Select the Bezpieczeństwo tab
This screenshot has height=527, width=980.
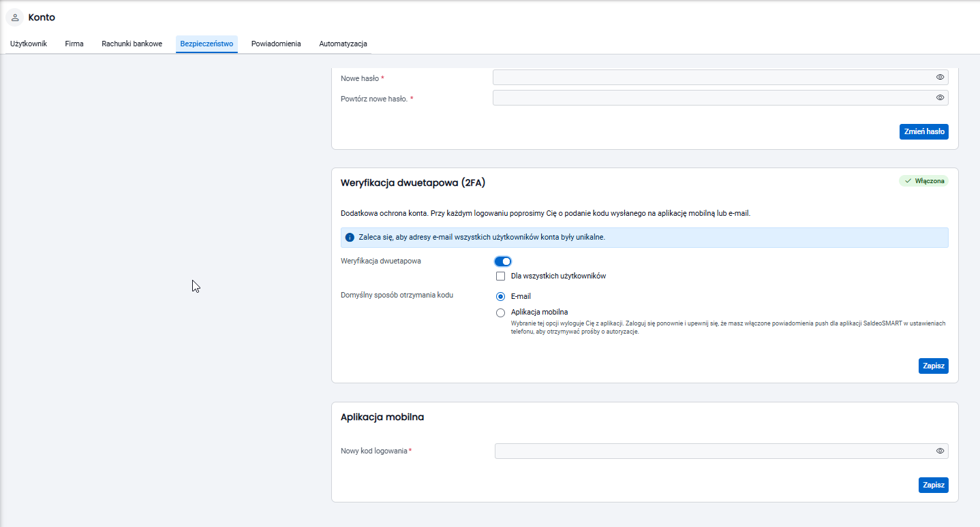(206, 44)
